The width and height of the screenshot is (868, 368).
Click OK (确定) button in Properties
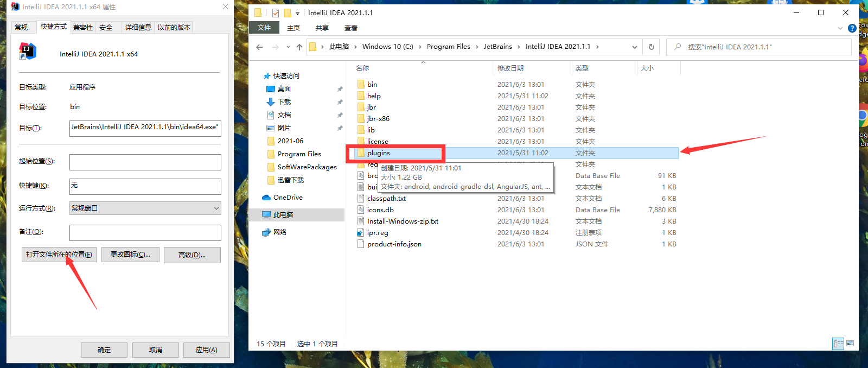(x=104, y=350)
